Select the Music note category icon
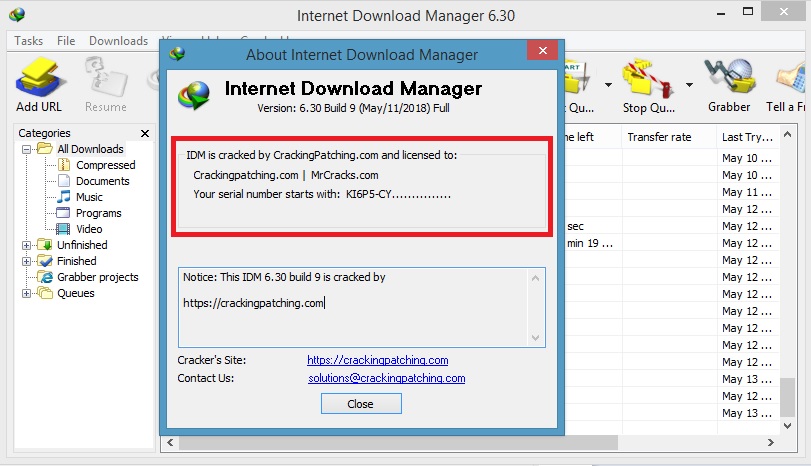811x466 pixels. click(x=64, y=197)
